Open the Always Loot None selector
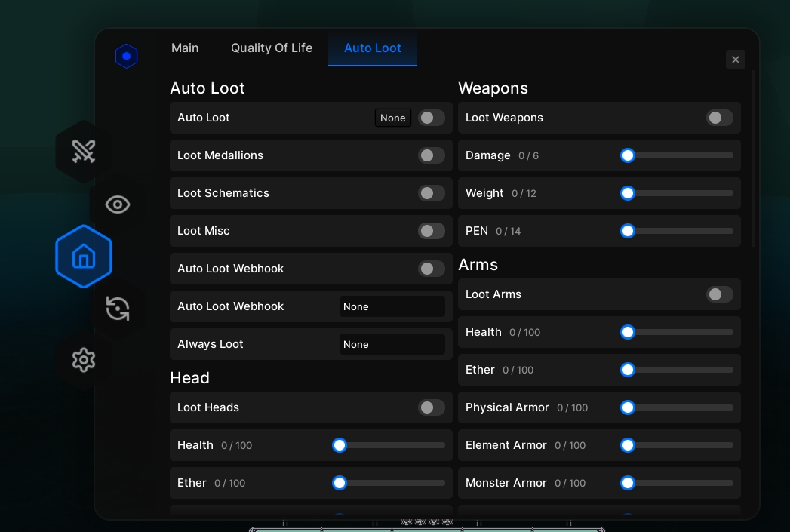Screen dimensions: 790x532 392,344
